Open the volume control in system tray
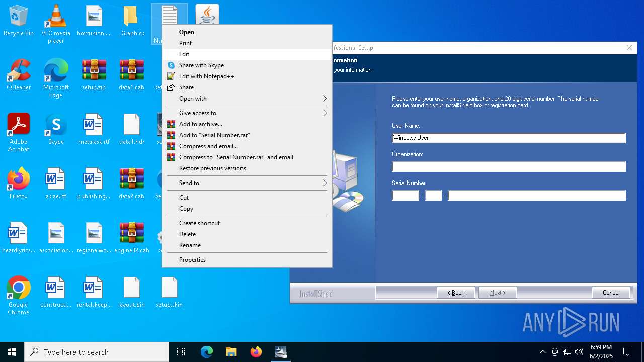The width and height of the screenshot is (644, 362). (579, 352)
